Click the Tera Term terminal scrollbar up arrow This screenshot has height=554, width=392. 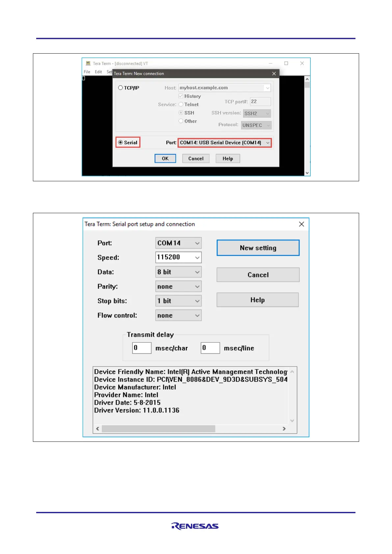coord(307,79)
